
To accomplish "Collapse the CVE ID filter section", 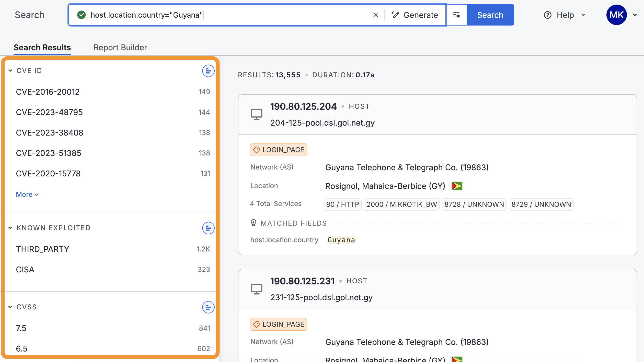I will tap(10, 71).
